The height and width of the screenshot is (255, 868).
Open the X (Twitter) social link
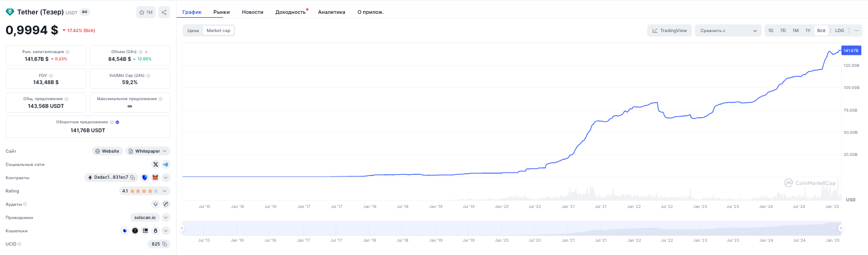point(156,164)
